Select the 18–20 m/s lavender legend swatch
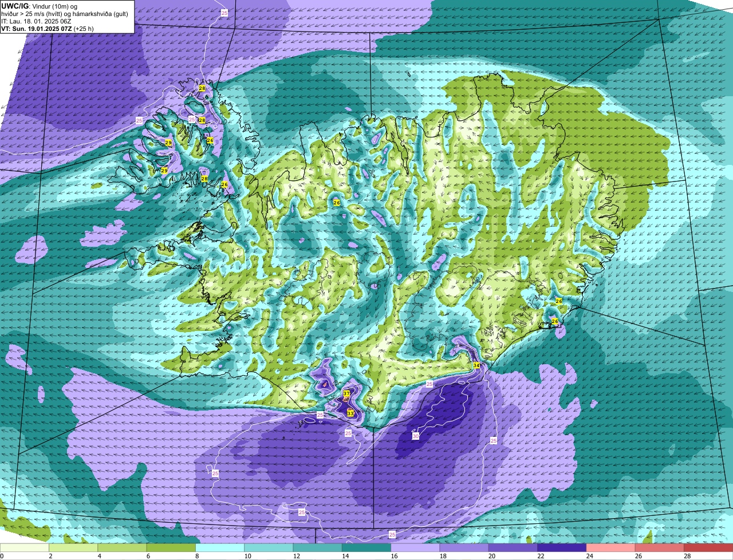 click(x=464, y=547)
